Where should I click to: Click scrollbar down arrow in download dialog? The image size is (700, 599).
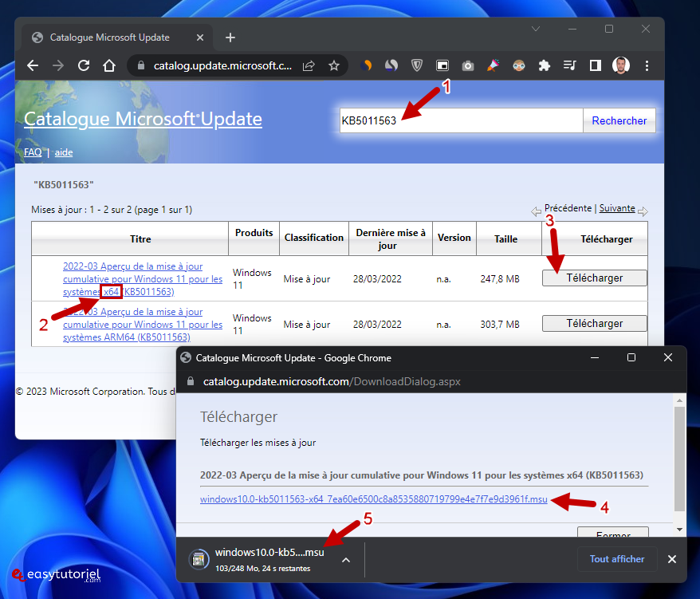click(679, 530)
